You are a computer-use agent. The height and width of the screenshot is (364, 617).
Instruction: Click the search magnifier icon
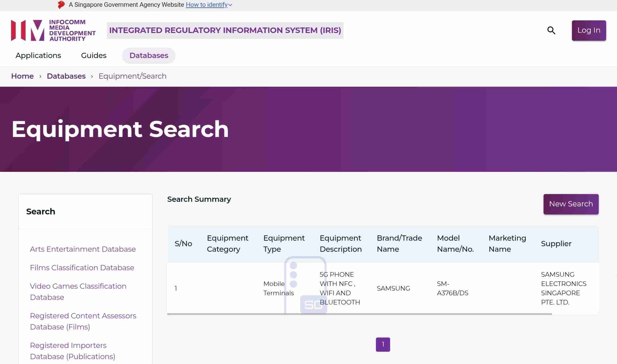pyautogui.click(x=551, y=30)
